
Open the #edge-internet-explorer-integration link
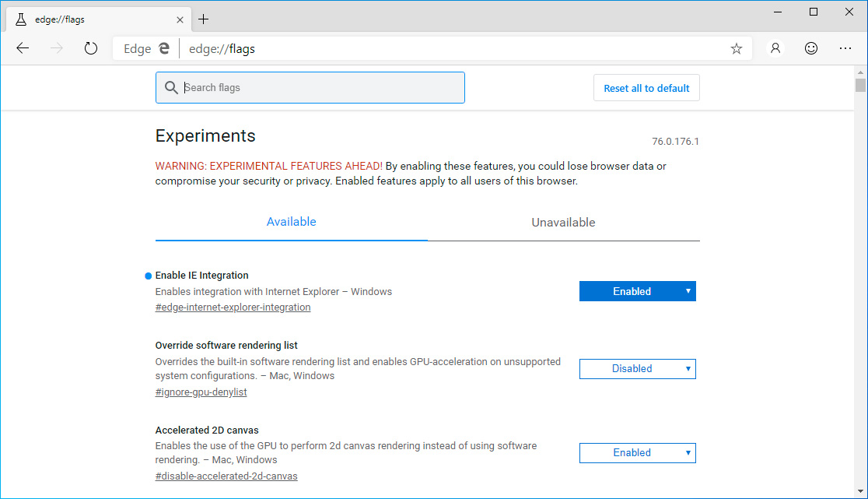(233, 307)
